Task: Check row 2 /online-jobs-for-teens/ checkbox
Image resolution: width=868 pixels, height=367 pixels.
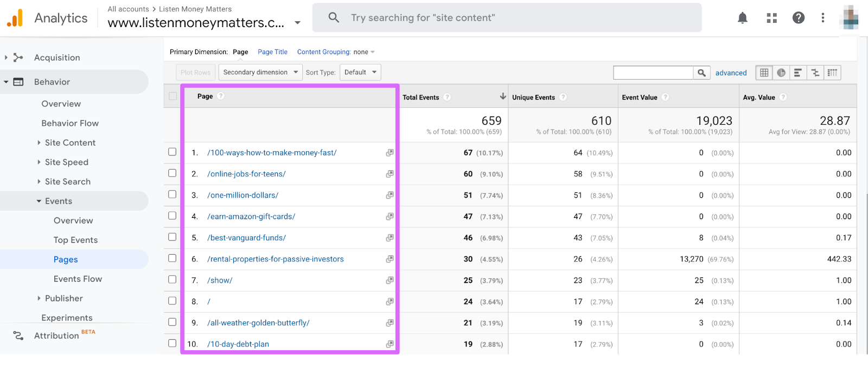Action: (173, 173)
